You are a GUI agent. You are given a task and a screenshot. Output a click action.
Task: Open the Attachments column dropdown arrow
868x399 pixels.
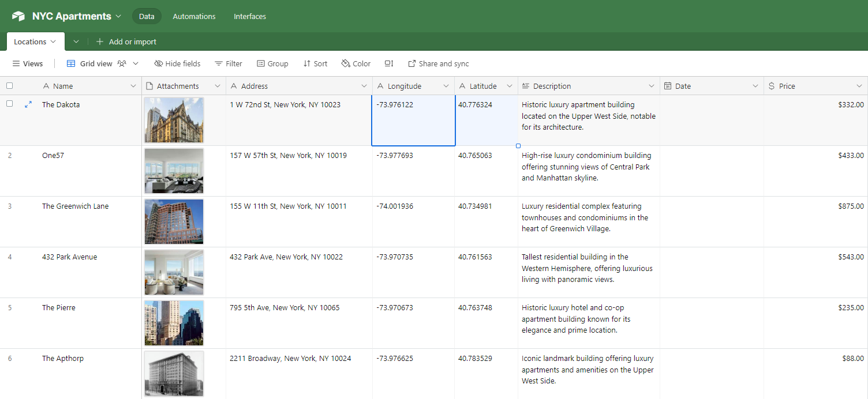(x=218, y=86)
